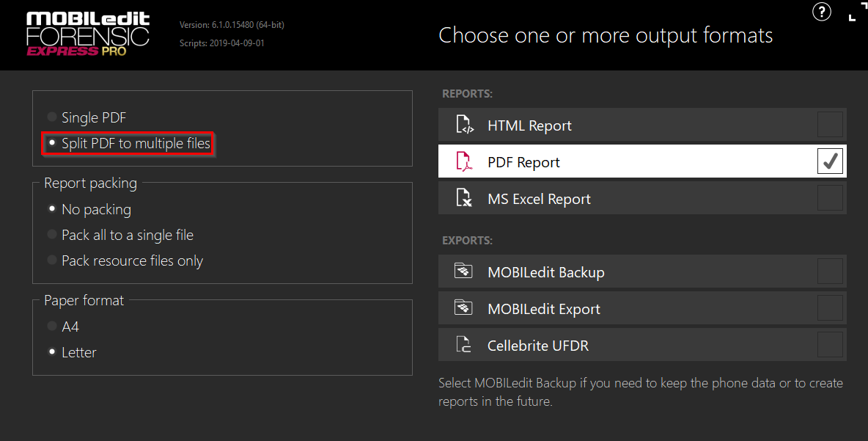868x441 pixels.
Task: Choose the No packing radio button
Action: (x=52, y=209)
